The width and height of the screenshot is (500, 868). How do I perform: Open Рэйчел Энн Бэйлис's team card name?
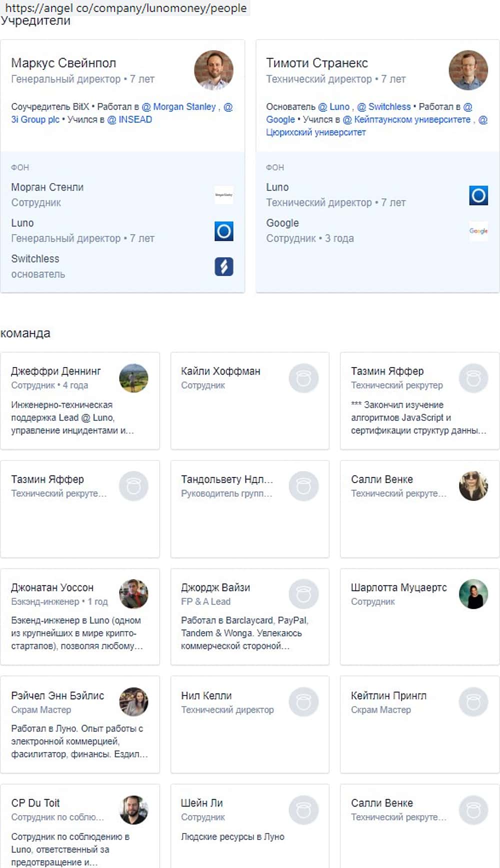pos(57,695)
